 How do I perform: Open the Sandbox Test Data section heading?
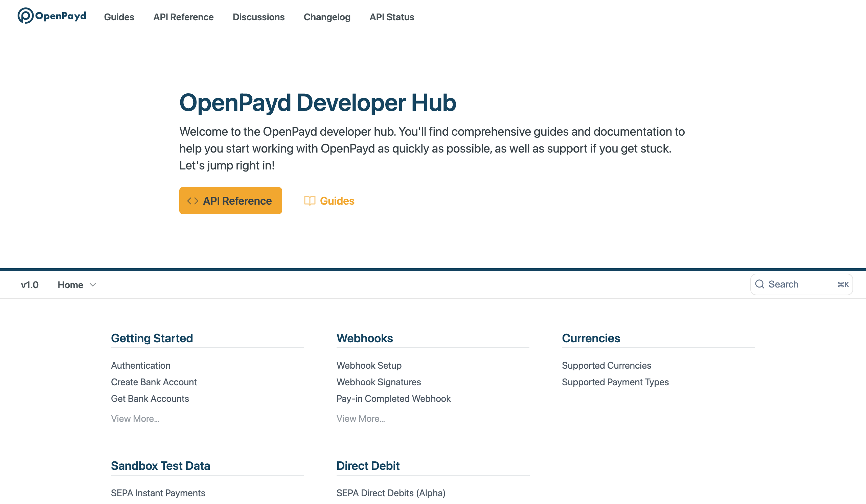coord(160,466)
